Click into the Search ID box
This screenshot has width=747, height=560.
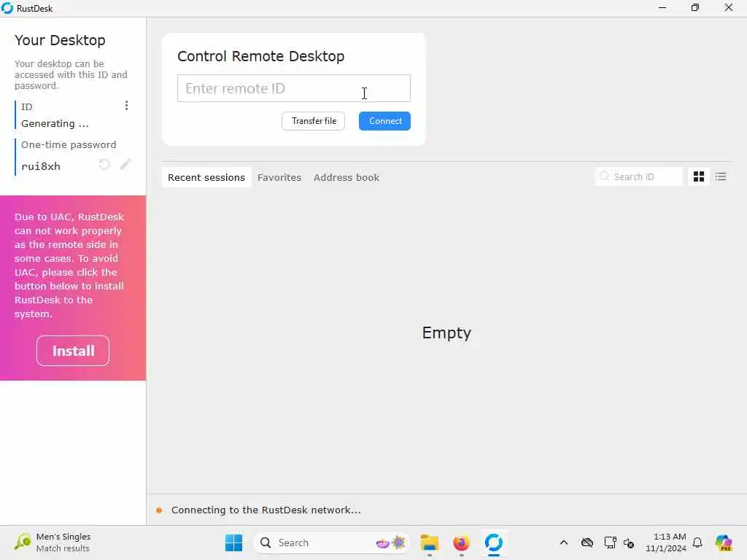click(x=639, y=176)
